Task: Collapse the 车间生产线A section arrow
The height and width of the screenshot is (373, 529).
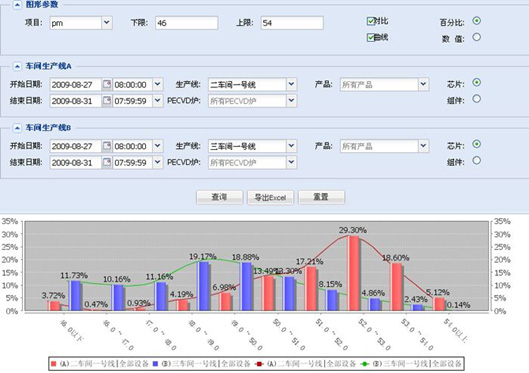Action: pos(17,66)
